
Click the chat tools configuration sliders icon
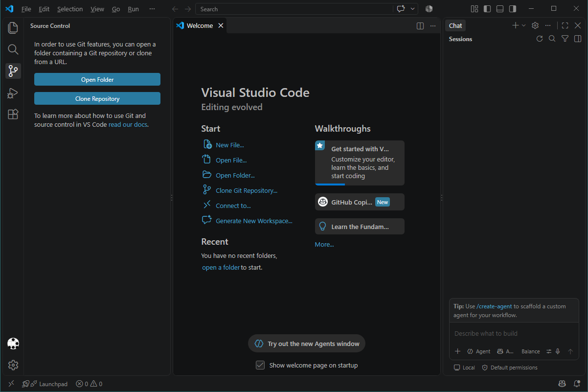[x=549, y=351]
